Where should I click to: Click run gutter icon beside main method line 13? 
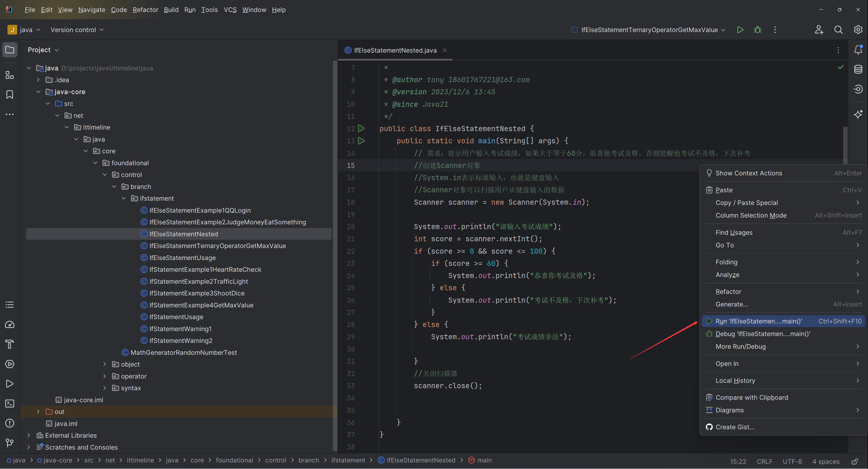point(361,141)
